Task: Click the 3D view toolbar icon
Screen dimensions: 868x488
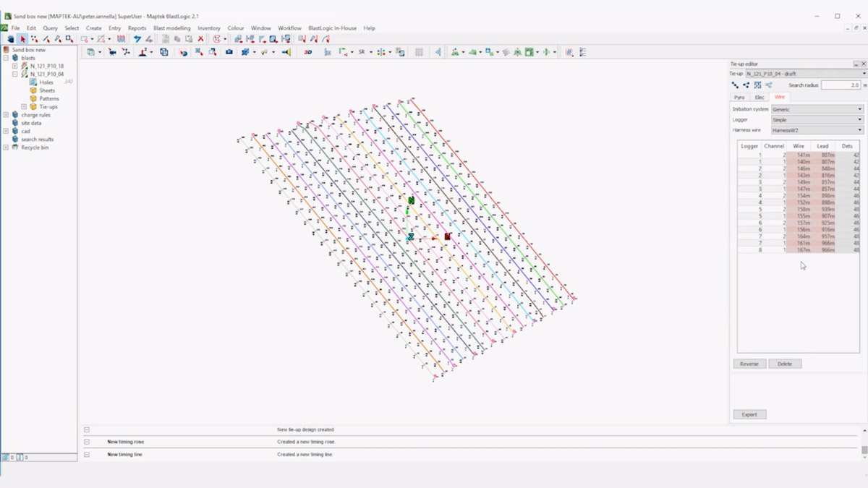Action: pos(307,52)
